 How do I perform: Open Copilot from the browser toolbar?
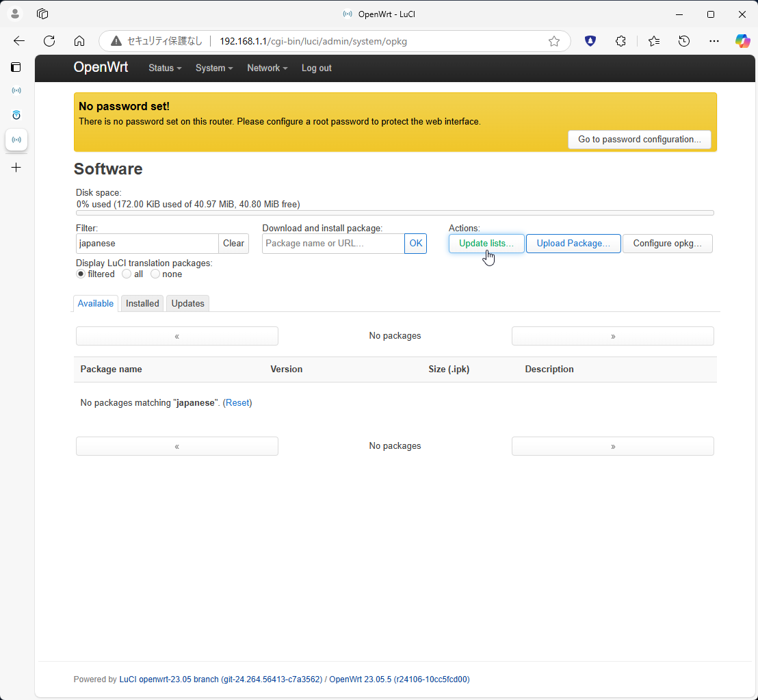point(743,41)
